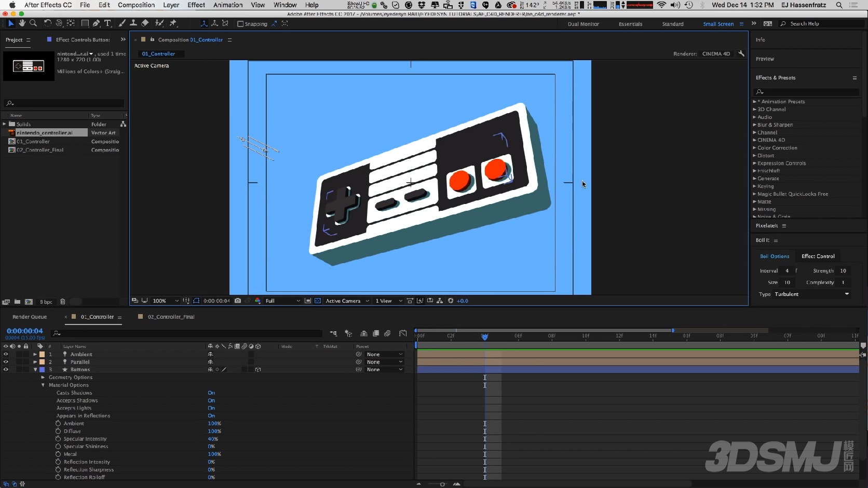The width and height of the screenshot is (868, 488).
Task: Select the Puppet Pin tool
Action: point(173,23)
